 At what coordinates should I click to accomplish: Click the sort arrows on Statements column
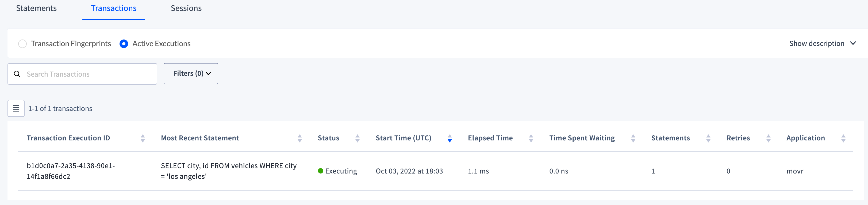pyautogui.click(x=708, y=138)
